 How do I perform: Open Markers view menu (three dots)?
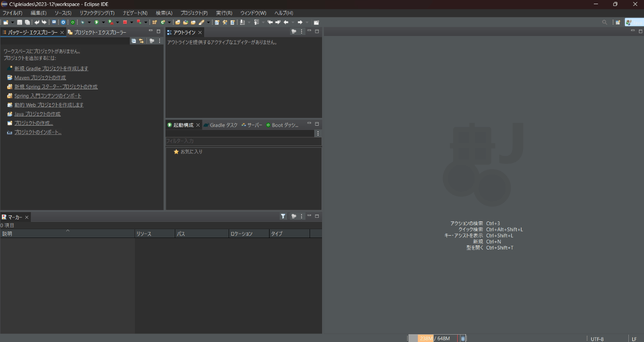pos(302,216)
